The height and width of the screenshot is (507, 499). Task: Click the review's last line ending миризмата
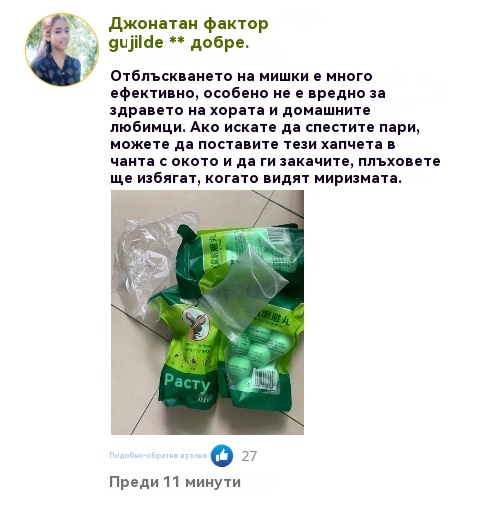click(x=256, y=179)
